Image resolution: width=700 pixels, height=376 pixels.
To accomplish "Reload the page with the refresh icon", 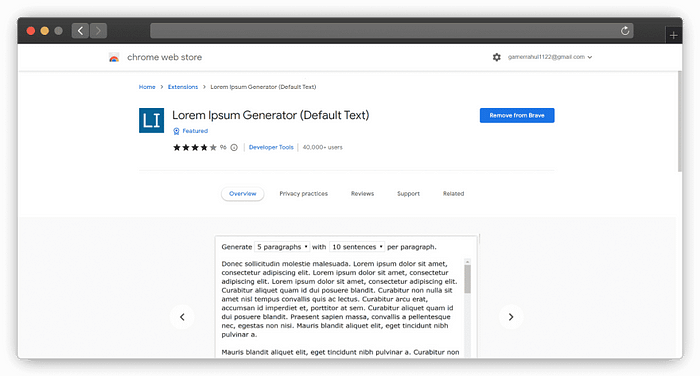I will (625, 31).
